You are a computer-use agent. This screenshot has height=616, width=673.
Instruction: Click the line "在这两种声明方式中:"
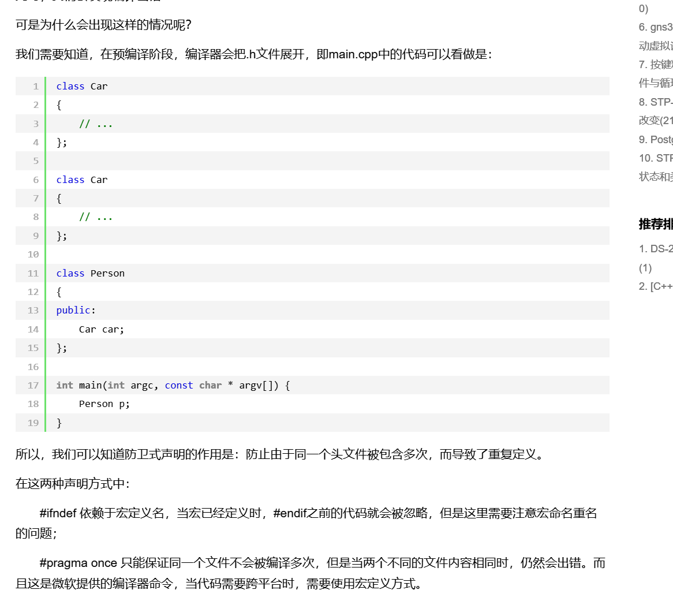point(73,484)
